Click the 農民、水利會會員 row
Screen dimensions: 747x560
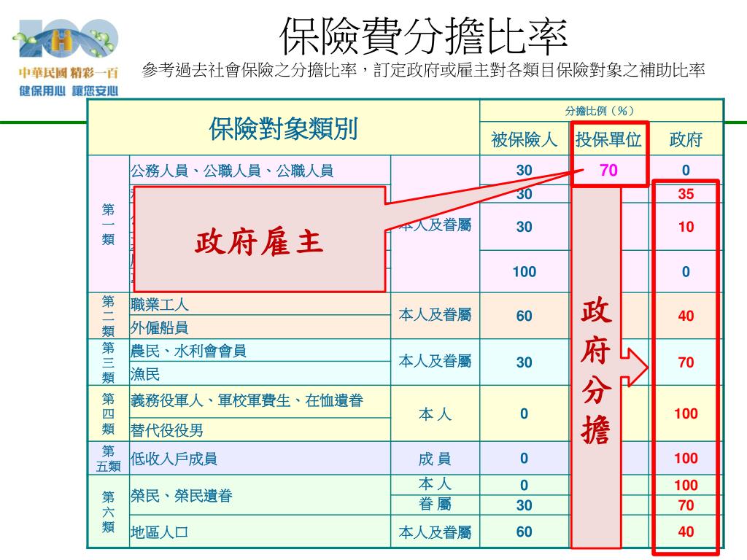tap(260, 351)
